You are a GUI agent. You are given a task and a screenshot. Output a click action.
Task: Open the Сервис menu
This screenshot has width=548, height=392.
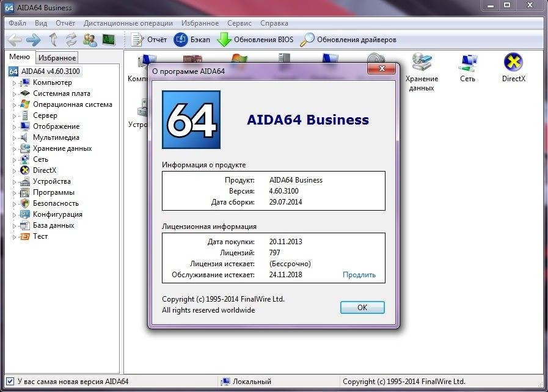(x=239, y=23)
